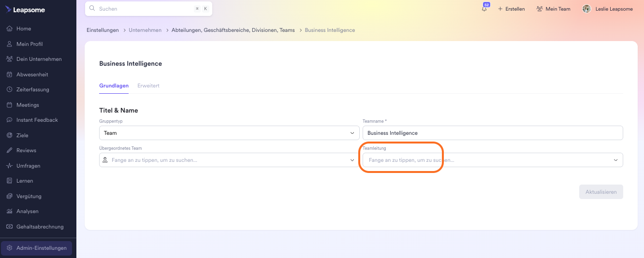
Task: Open the Home sidebar icon
Action: pyautogui.click(x=9, y=29)
